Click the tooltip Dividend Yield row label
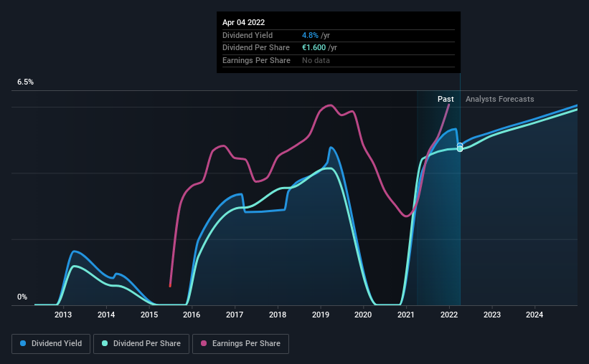The image size is (589, 364). (x=248, y=35)
